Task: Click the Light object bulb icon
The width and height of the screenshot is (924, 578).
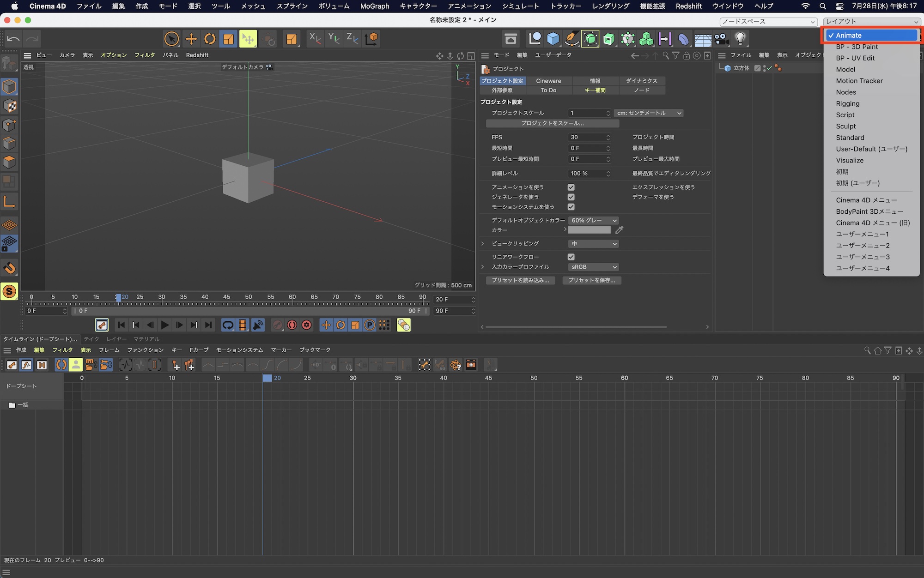Action: 740,39
